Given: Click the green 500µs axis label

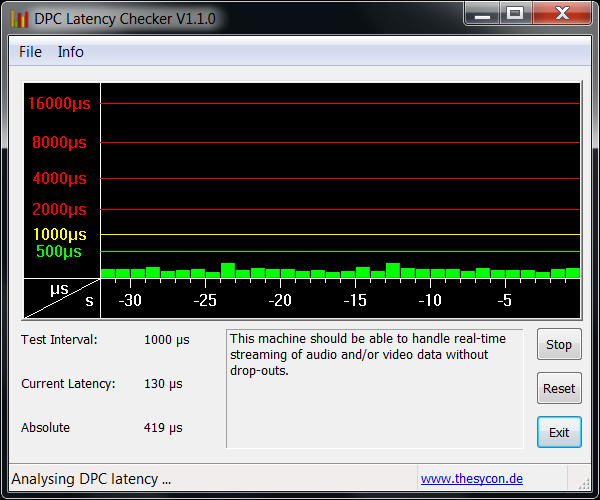Looking at the screenshot, I should 59,251.
